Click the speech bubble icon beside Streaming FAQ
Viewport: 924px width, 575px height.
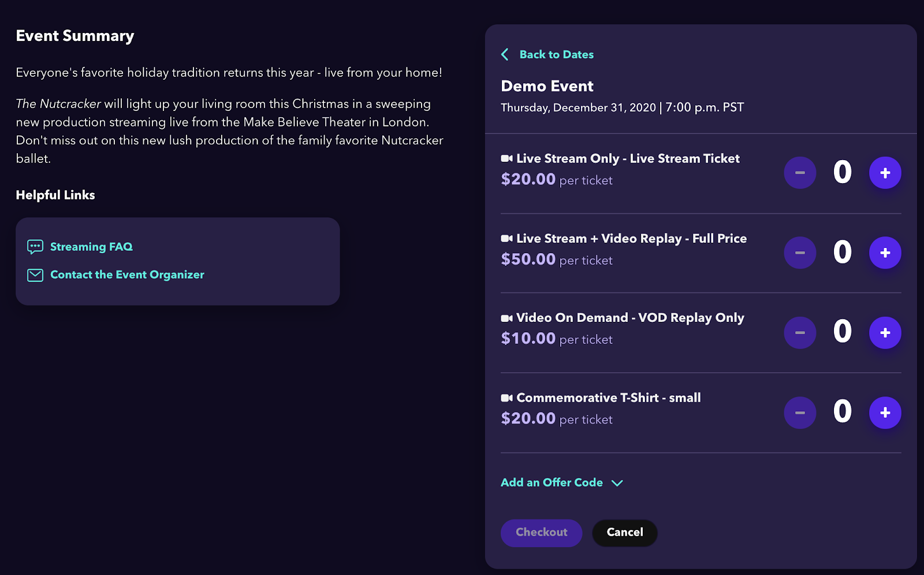click(x=35, y=246)
